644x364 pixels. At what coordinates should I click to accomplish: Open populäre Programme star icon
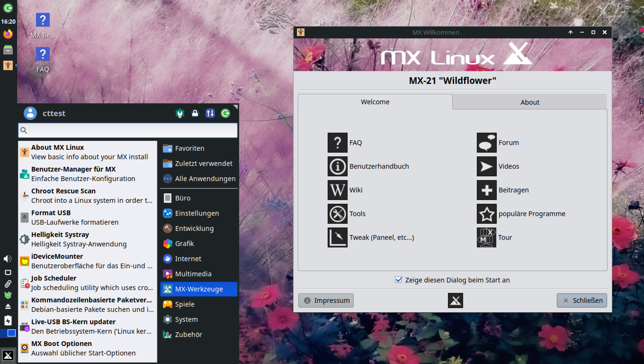[x=486, y=214]
